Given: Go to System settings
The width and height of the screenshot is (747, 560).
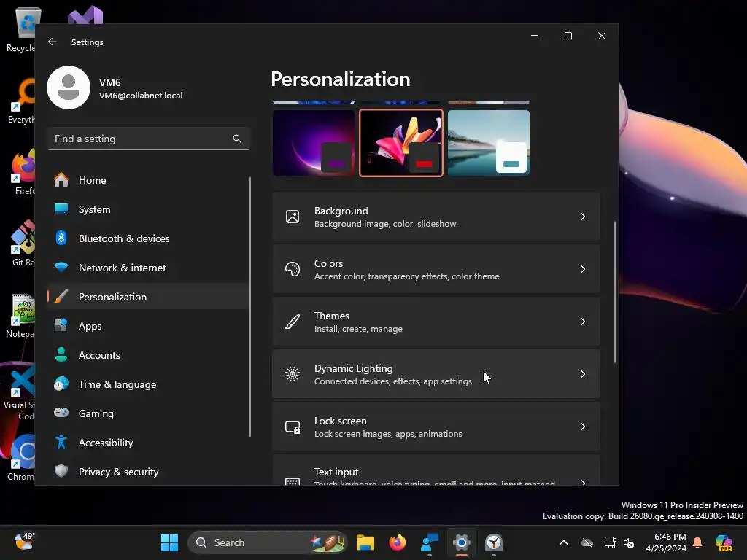Looking at the screenshot, I should tap(147, 209).
